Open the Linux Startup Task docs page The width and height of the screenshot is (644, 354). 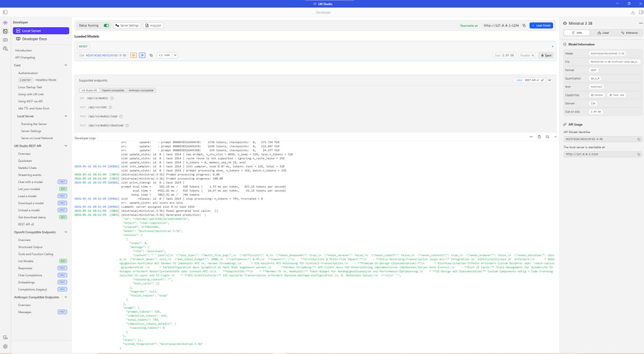coord(30,87)
